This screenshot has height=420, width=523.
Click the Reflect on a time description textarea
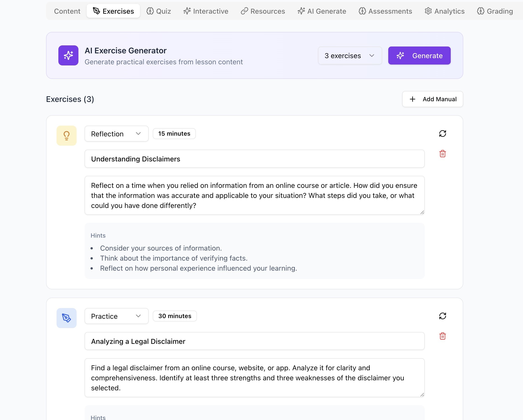pos(254,195)
